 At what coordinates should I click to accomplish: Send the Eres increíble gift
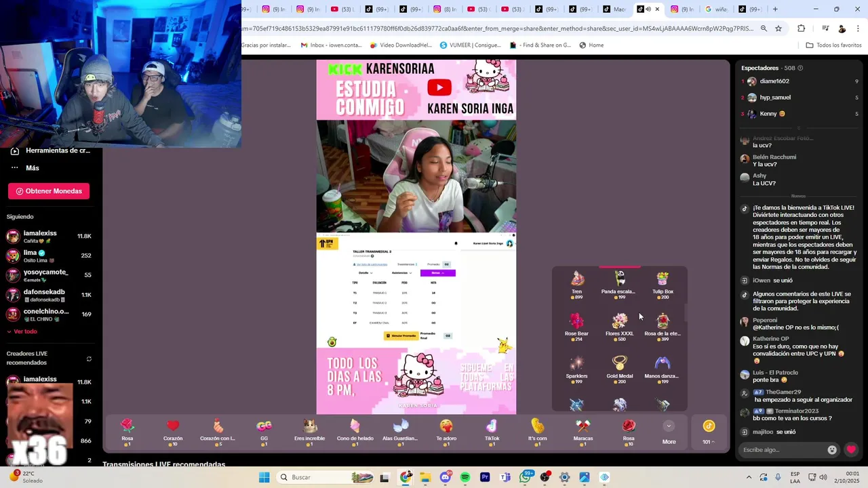[310, 432]
